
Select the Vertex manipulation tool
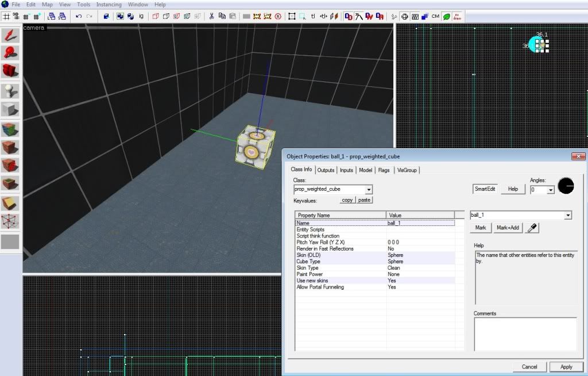(10, 221)
